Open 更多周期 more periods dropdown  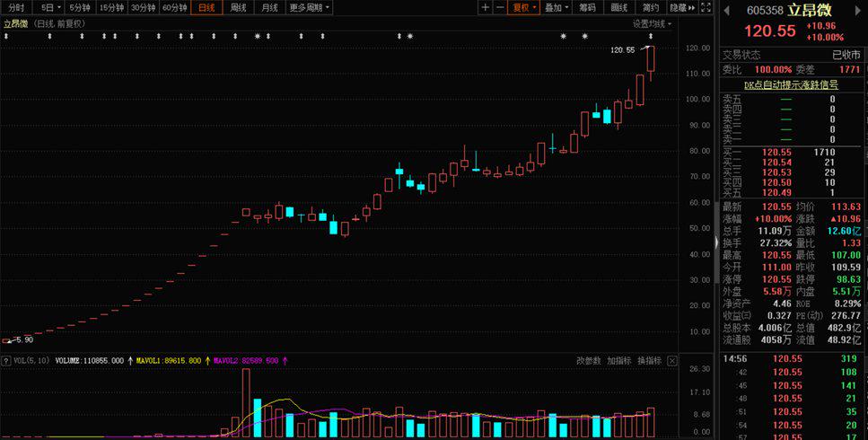pyautogui.click(x=309, y=7)
